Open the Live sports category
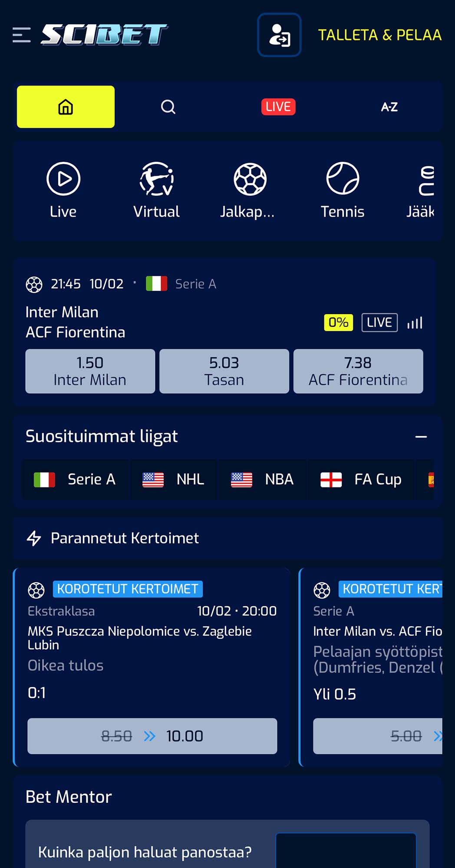Image resolution: width=455 pixels, height=868 pixels. coord(63,190)
